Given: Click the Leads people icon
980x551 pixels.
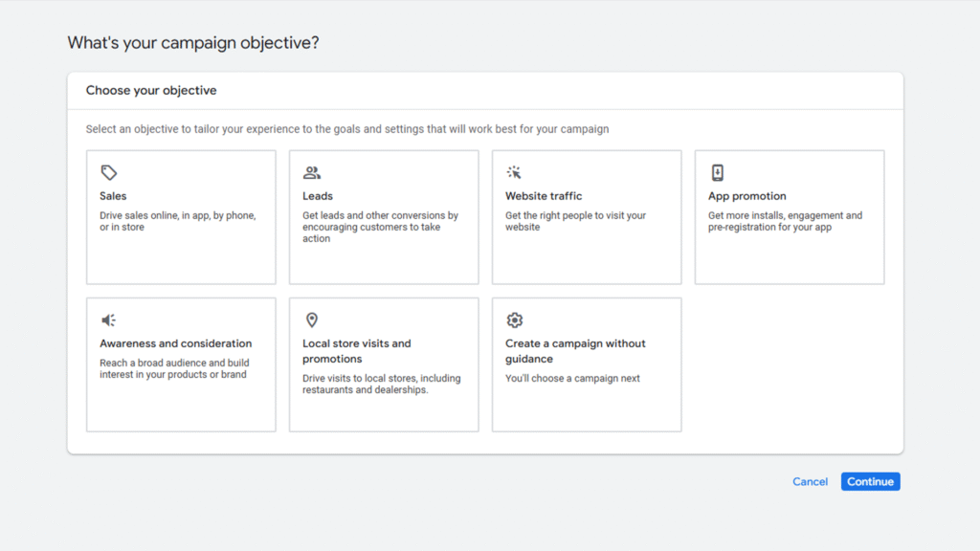Looking at the screenshot, I should click(x=311, y=172).
